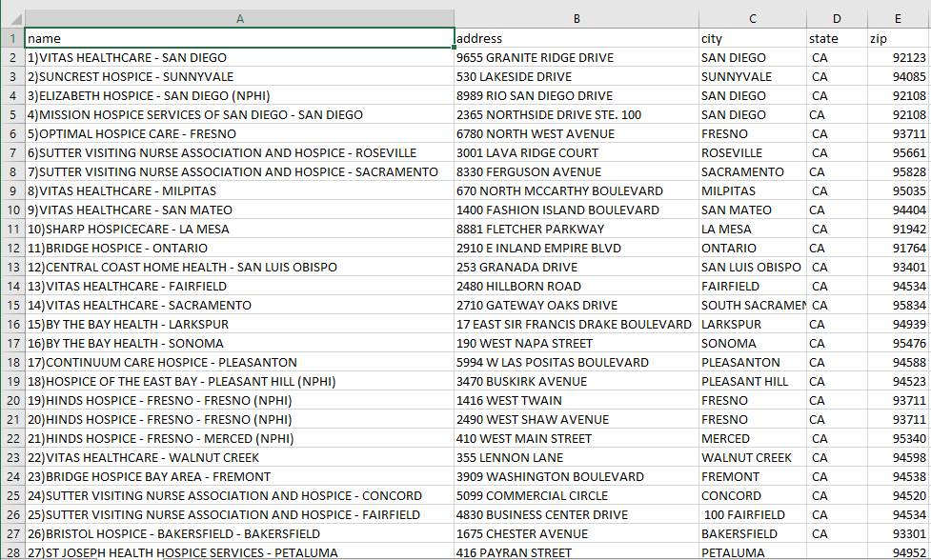The image size is (931, 560).
Task: Select '12)CENTRAL COAST HOME HEALTH' cell
Action: click(x=240, y=267)
